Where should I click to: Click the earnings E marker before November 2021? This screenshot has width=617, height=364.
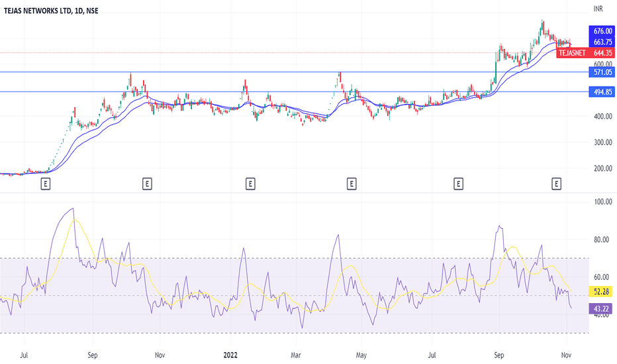147,184
